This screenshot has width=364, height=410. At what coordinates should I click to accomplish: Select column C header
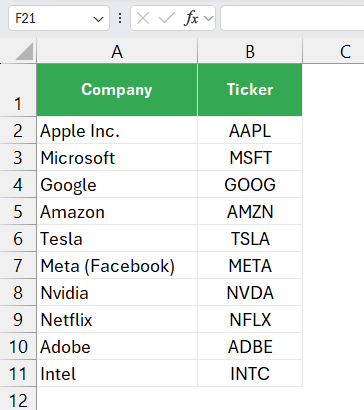(x=333, y=51)
